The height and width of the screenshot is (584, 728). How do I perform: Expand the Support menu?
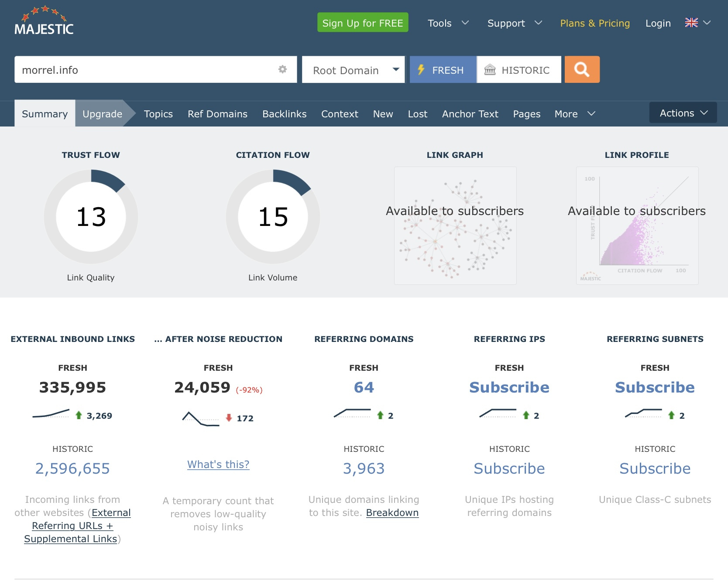coord(515,23)
